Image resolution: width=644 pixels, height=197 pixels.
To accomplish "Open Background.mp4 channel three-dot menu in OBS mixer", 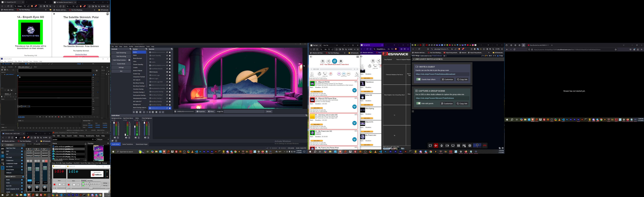I will (118, 137).
